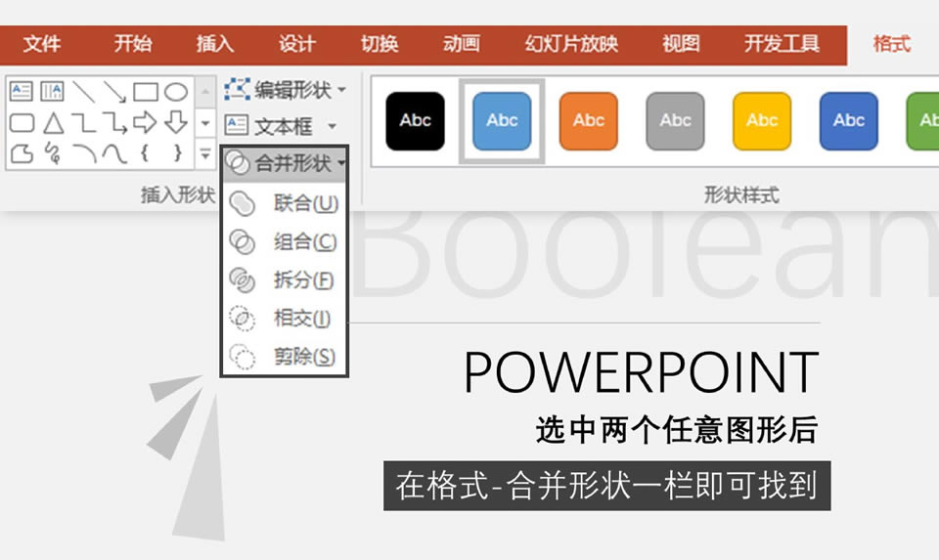Select the vertical text box shape
The width and height of the screenshot is (939, 560).
click(52, 92)
